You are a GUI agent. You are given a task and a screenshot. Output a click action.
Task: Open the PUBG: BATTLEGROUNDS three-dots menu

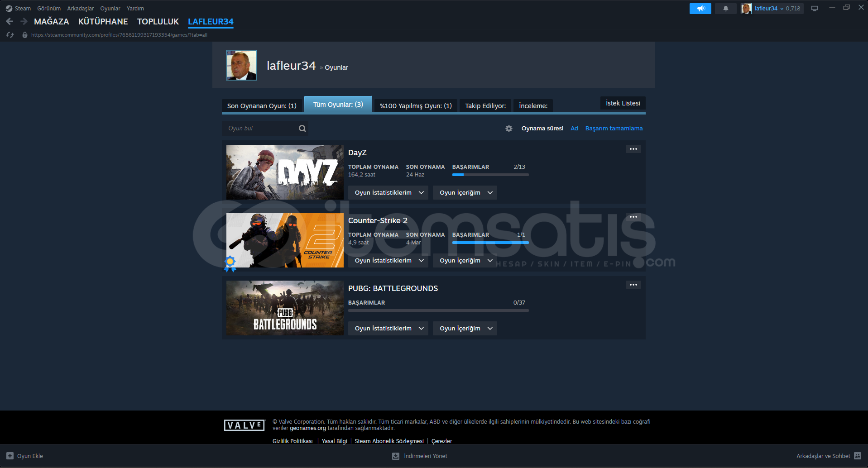pyautogui.click(x=633, y=285)
